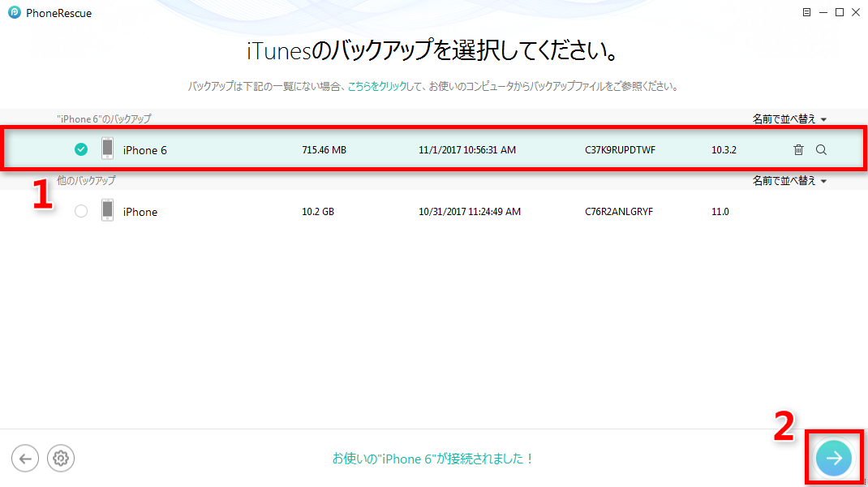Click the size value 715.46 MB
This screenshot has height=487, width=868.
tap(324, 149)
